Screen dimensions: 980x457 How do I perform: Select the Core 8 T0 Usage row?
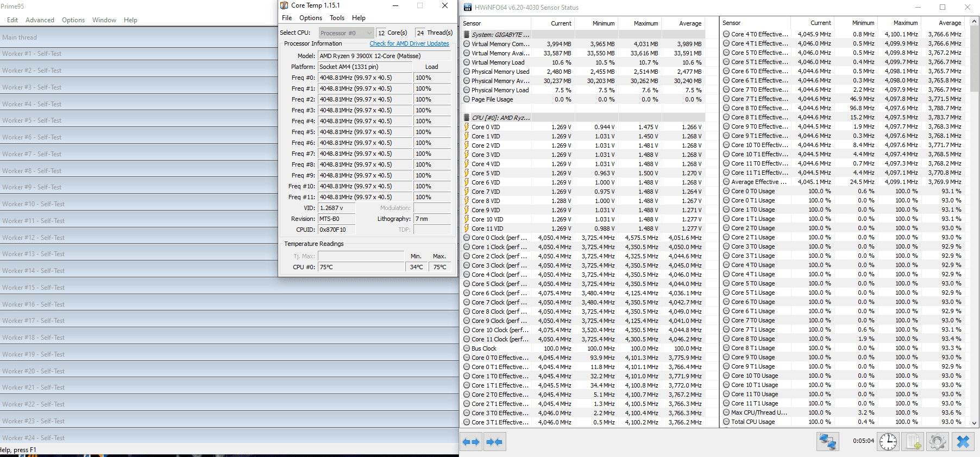coord(843,339)
